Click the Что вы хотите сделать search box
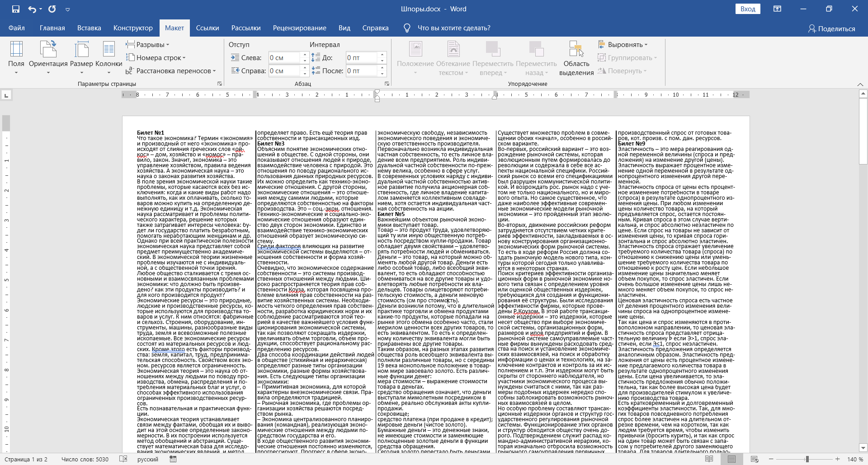 pos(454,28)
